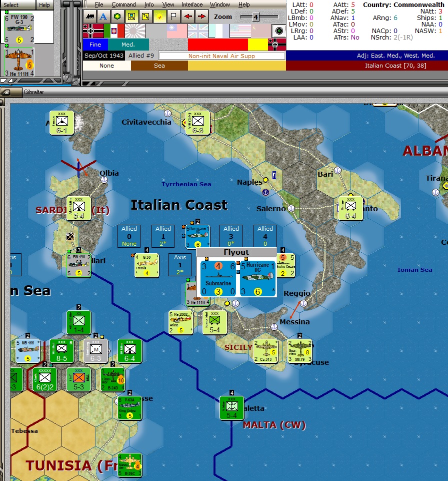Click the green globe toolbar icon
Viewport: 448px width, 481px height.
(117, 17)
